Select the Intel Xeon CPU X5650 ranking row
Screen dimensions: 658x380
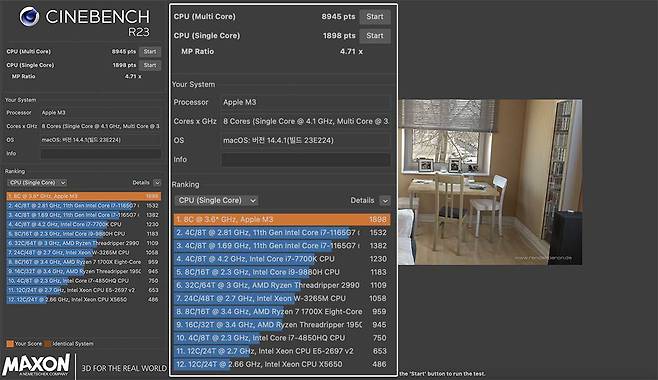pos(282,364)
